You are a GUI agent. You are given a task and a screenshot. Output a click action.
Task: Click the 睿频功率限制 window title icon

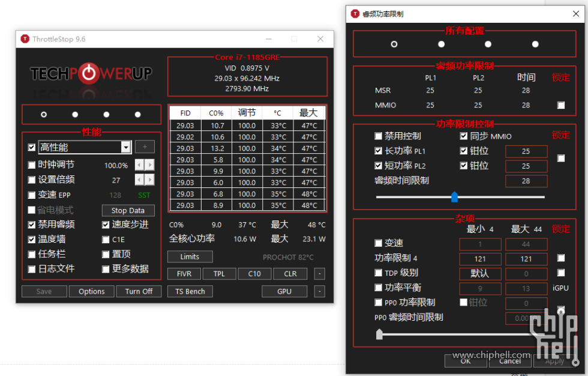point(355,14)
